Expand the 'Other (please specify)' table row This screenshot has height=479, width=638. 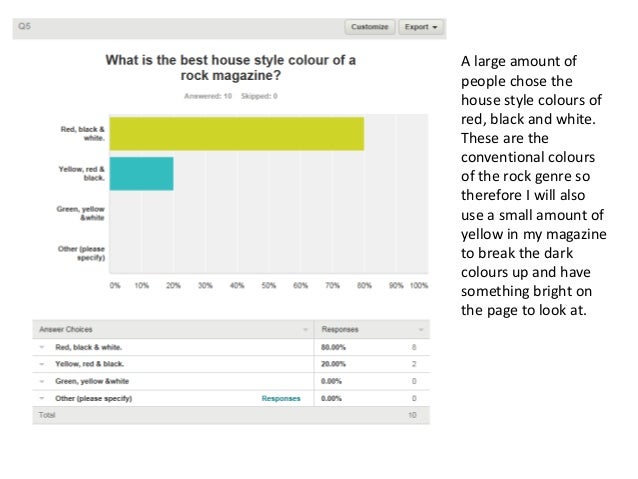(x=43, y=398)
